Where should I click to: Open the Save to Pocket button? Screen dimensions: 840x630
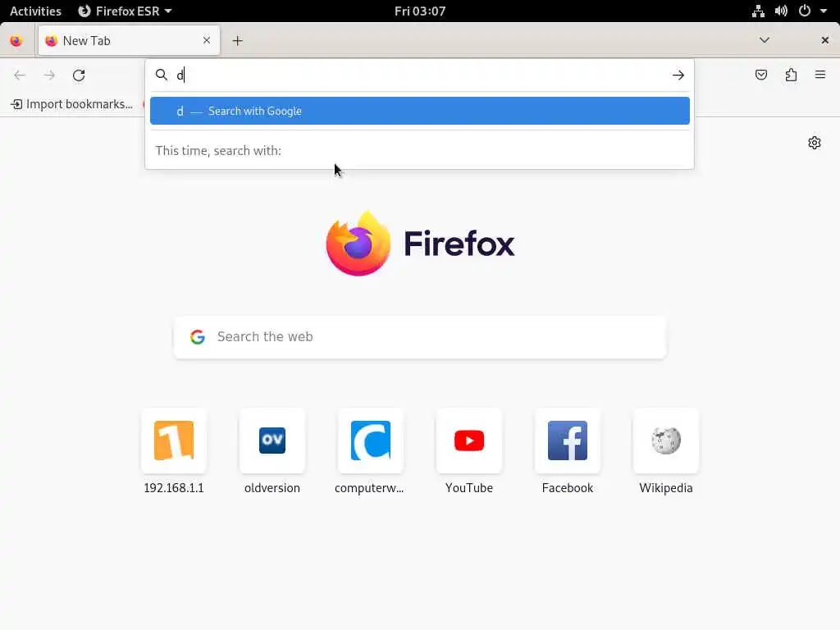click(x=761, y=75)
